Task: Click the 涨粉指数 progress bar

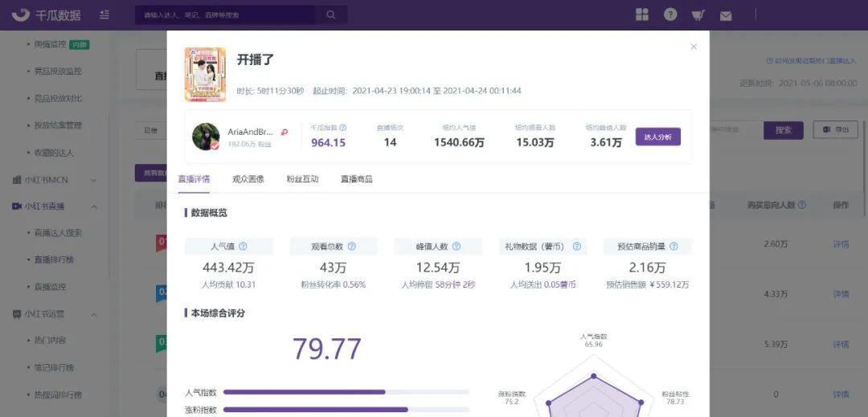Action: pyautogui.click(x=346, y=410)
